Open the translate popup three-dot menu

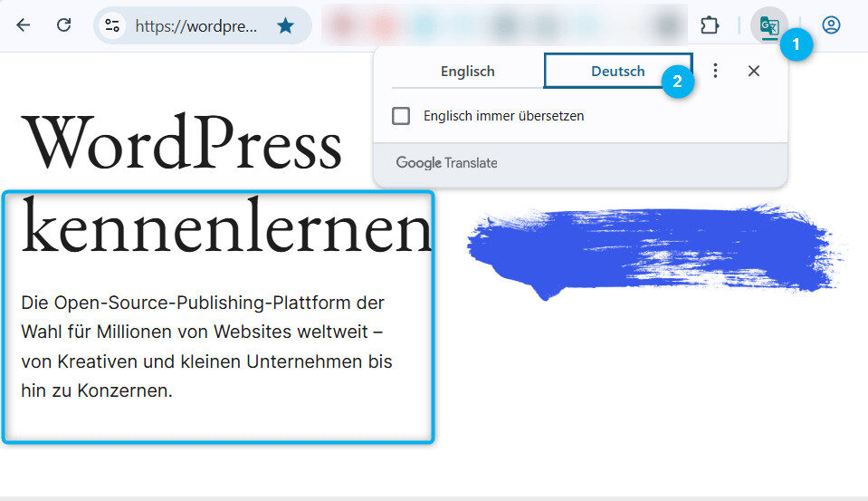point(715,71)
